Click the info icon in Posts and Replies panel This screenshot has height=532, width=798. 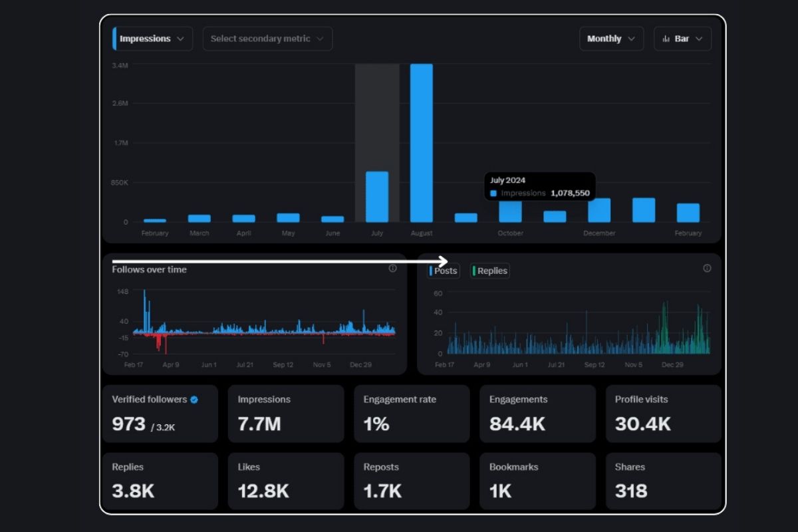pyautogui.click(x=707, y=269)
